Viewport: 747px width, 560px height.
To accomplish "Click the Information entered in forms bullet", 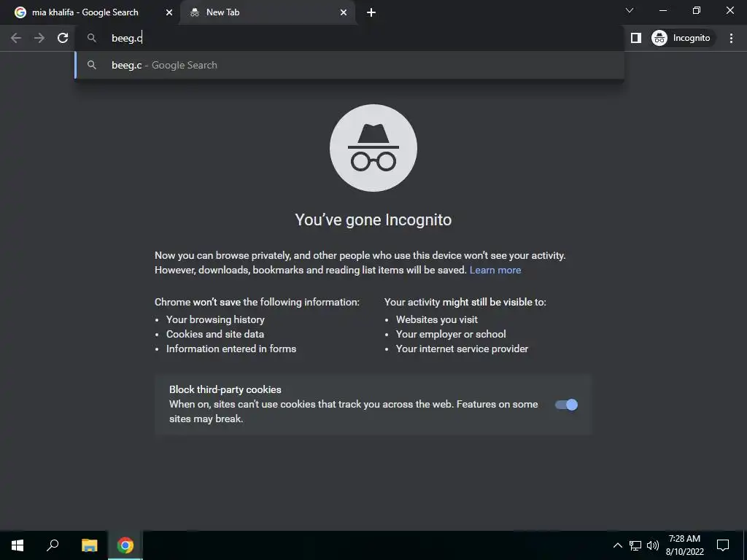I will [231, 349].
